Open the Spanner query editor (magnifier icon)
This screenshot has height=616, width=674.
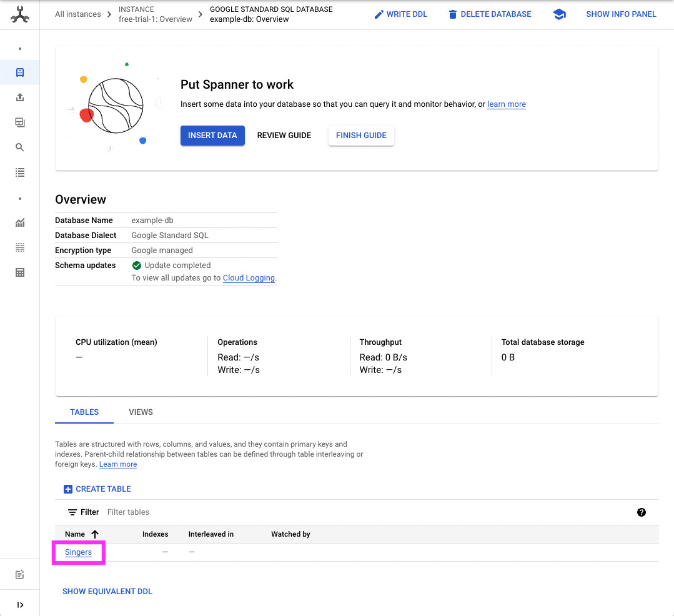[19, 147]
